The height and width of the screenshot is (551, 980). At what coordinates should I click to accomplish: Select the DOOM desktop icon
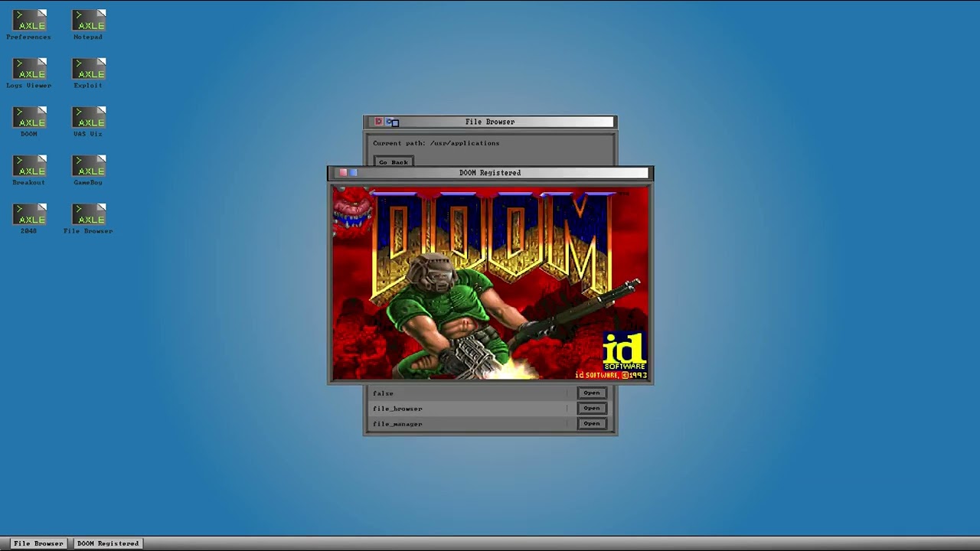(x=29, y=122)
